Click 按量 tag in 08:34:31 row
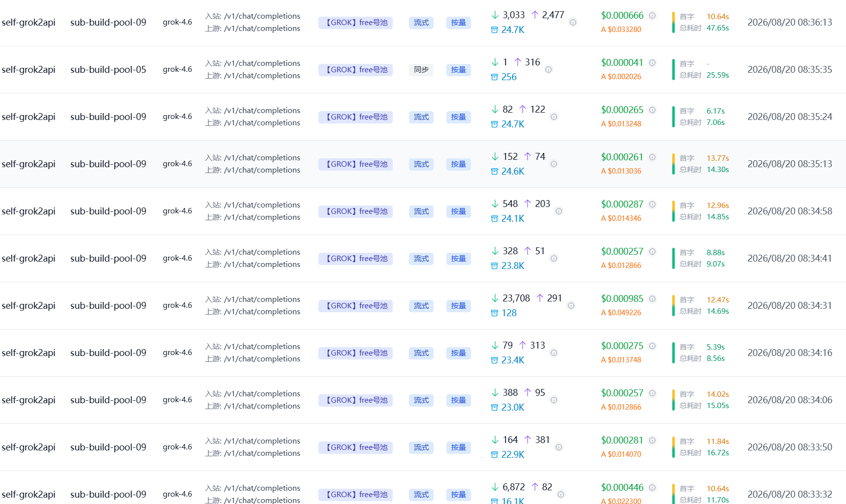846x504 pixels. [x=459, y=306]
